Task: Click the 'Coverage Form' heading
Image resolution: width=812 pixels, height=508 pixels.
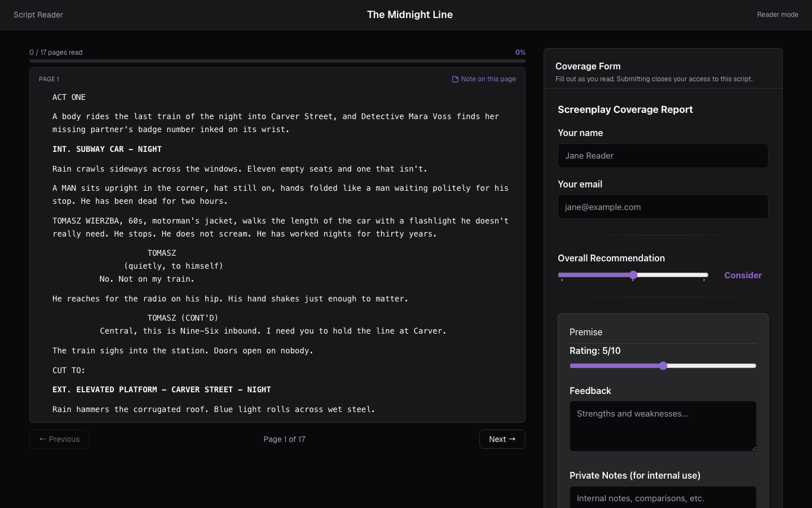Action: coord(588,66)
